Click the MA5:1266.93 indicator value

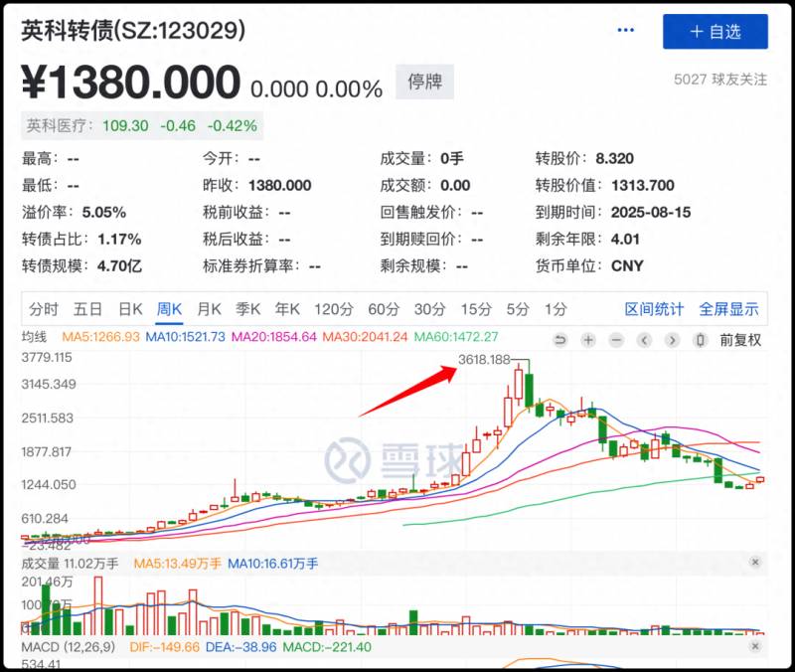coord(100,337)
